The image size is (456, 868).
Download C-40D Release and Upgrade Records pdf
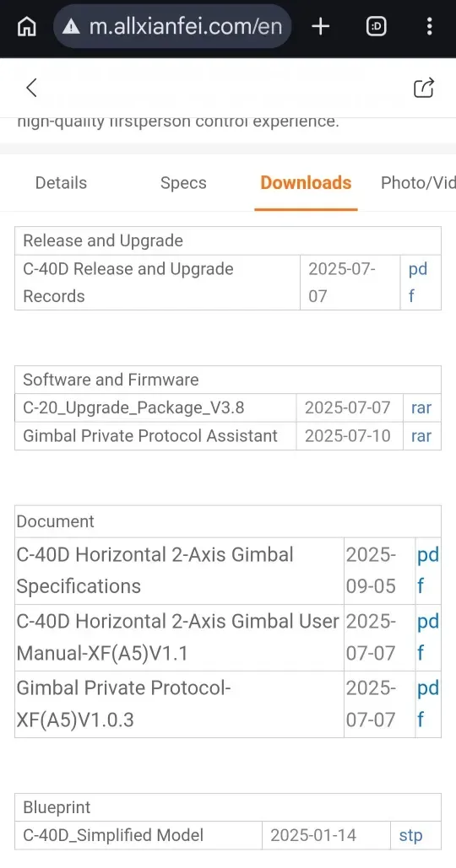pyautogui.click(x=418, y=283)
